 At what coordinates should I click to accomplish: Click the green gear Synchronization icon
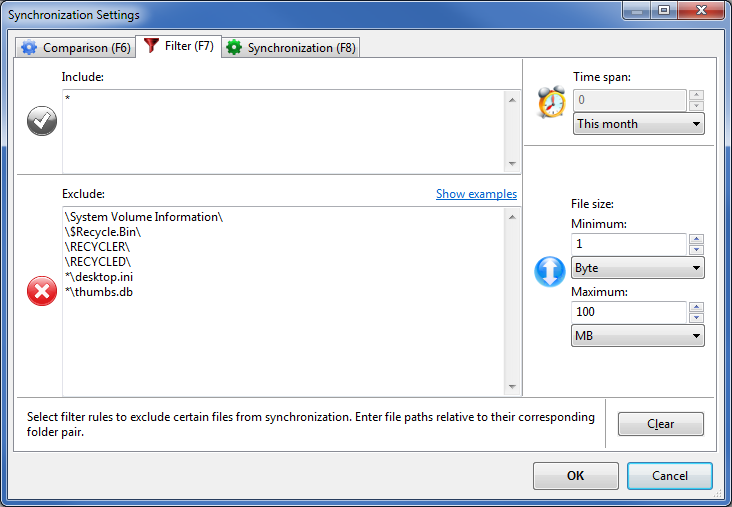pos(234,47)
